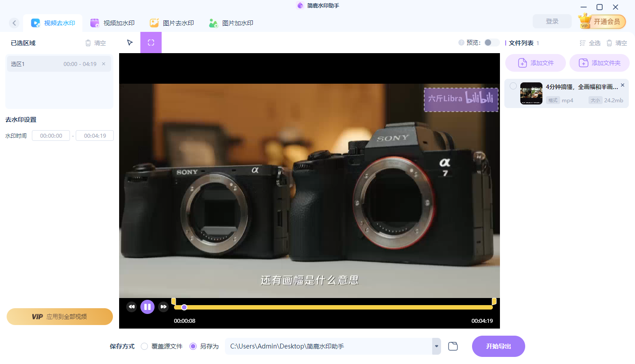
Task: Click 开始导出 to start export
Action: click(x=499, y=346)
